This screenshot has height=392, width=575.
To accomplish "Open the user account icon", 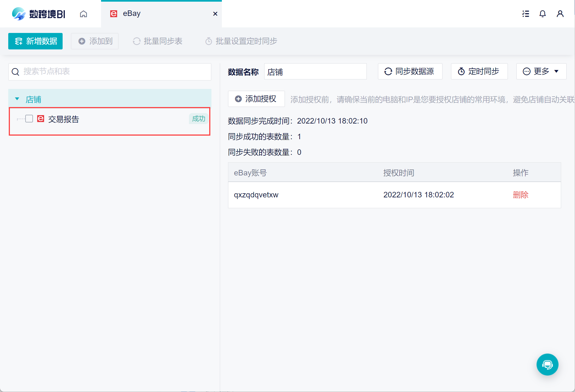I will pyautogui.click(x=560, y=14).
